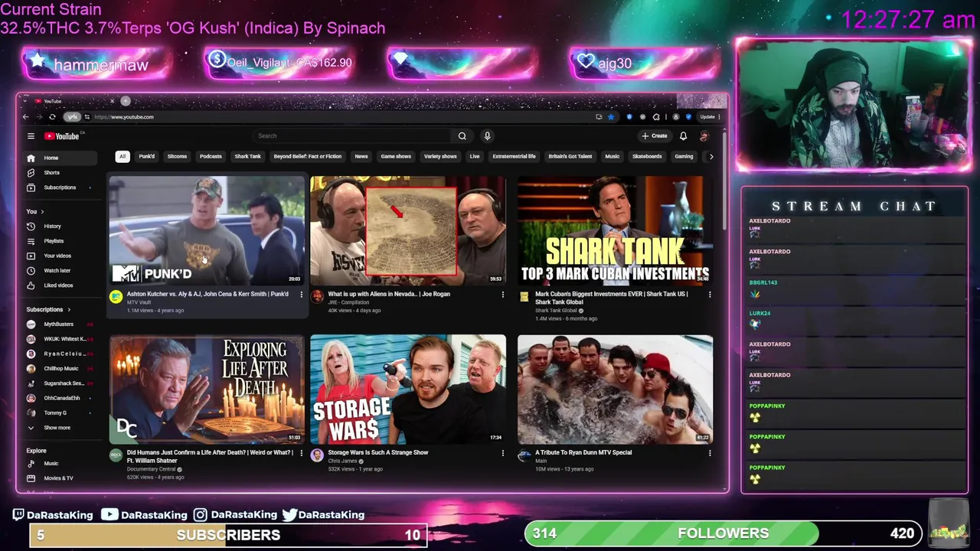Open Subscriptions in the sidebar
The width and height of the screenshot is (980, 551).
(x=61, y=187)
